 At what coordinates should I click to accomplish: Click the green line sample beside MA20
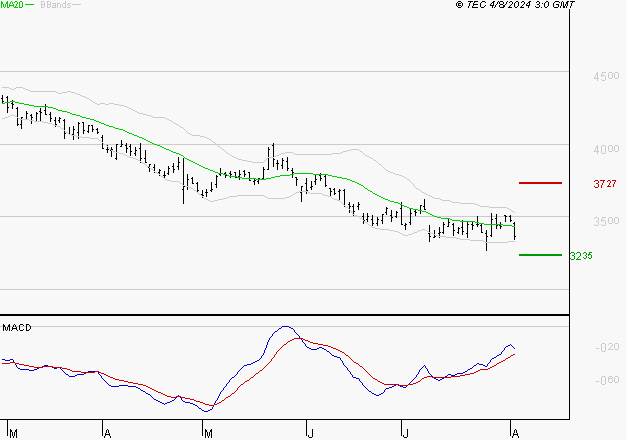(30, 5)
